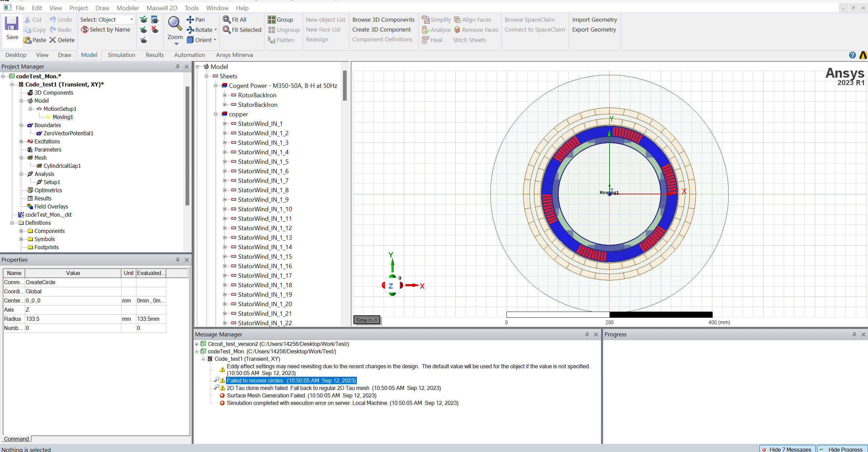Click the Fit Selected icon
Screen dimensions: 868x452
tap(227, 30)
